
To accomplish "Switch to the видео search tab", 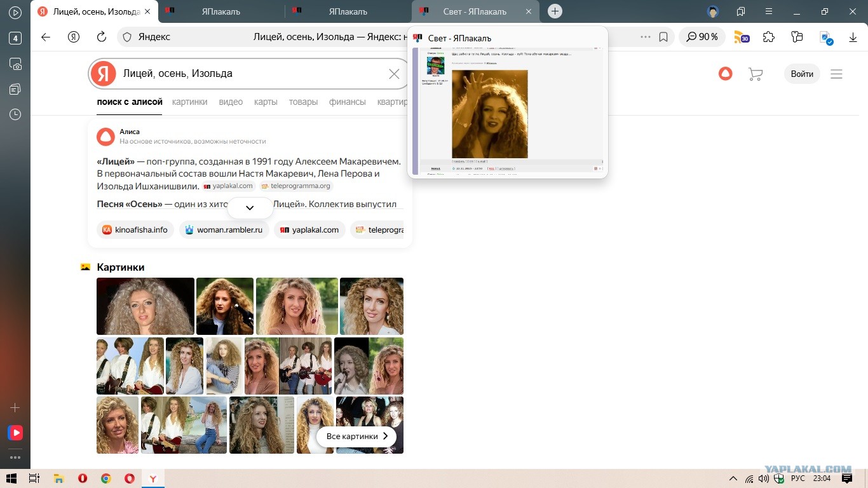I will 231,102.
